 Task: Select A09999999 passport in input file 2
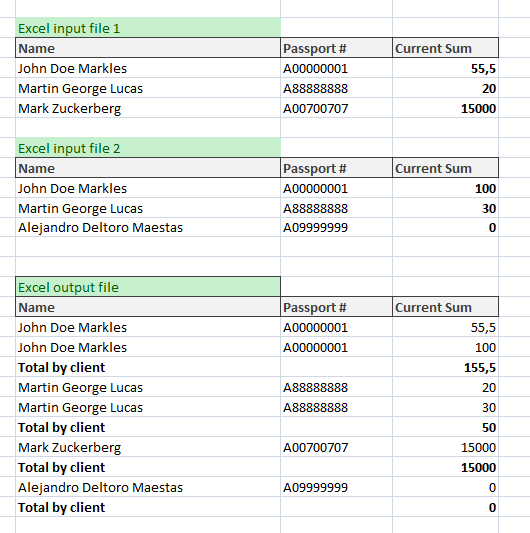pos(337,227)
